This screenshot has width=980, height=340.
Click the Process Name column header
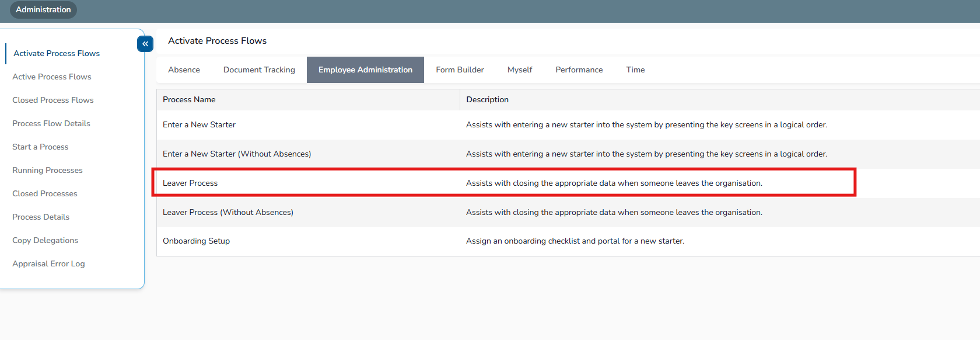point(189,99)
